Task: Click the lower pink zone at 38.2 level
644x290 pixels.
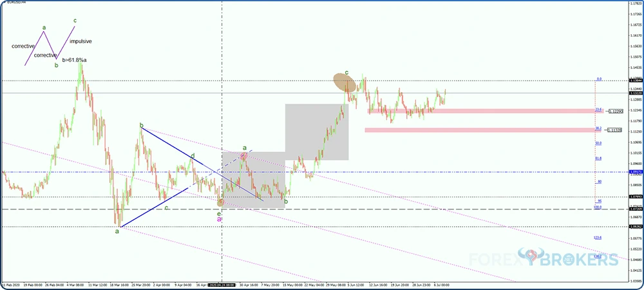Action: 479,130
